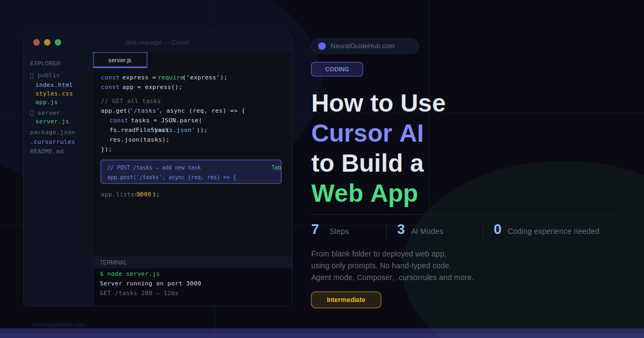
Task: Open index.html in the file tree
Action: [54, 85]
